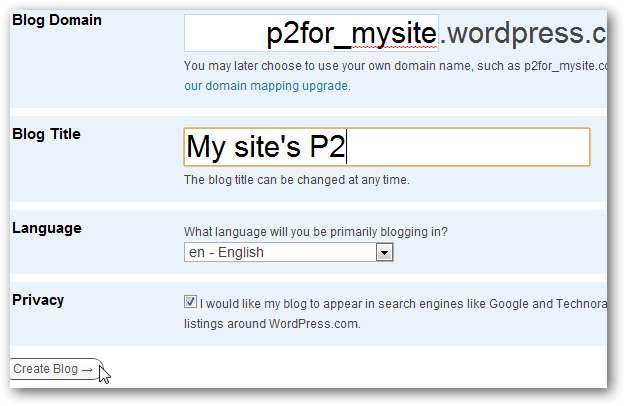Image resolution: width=625 pixels, height=406 pixels.
Task: Click the 'I would like my blog to appear' checkbox label
Action: pyautogui.click(x=400, y=303)
